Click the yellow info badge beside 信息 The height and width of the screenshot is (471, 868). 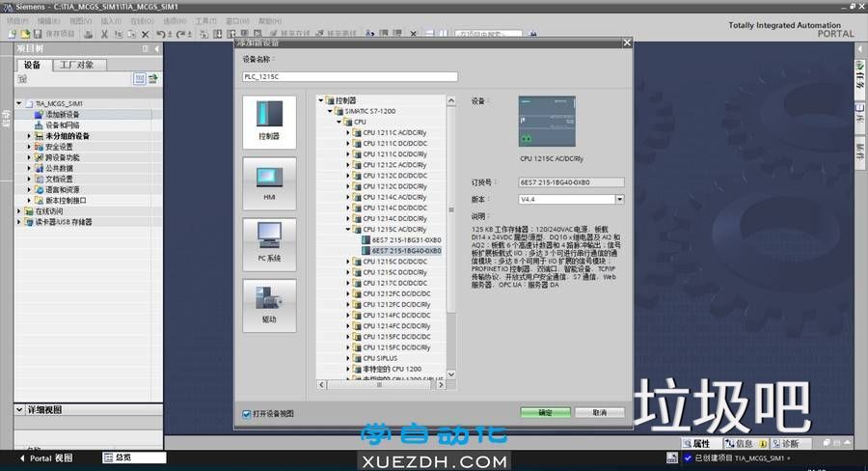(763, 444)
